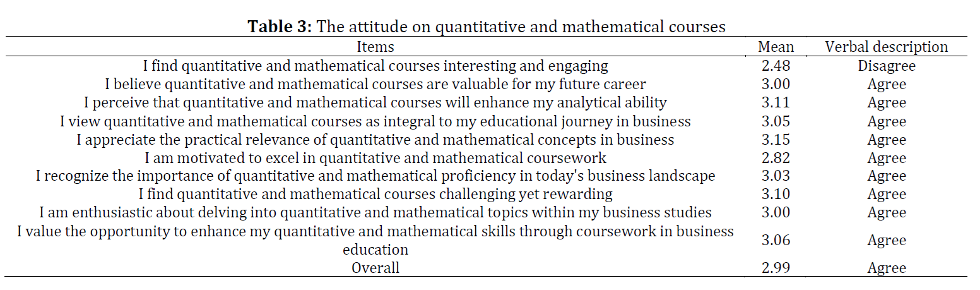Click the mean value 2.48
980x290 pixels.
[776, 66]
